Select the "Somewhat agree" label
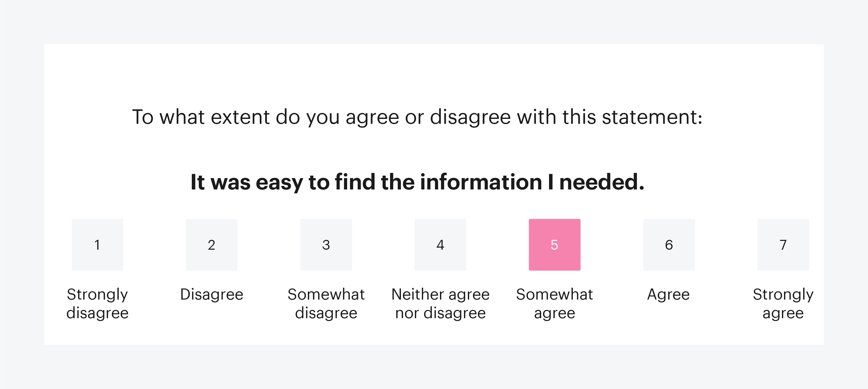Screen dimensions: 868x389 click(x=554, y=303)
